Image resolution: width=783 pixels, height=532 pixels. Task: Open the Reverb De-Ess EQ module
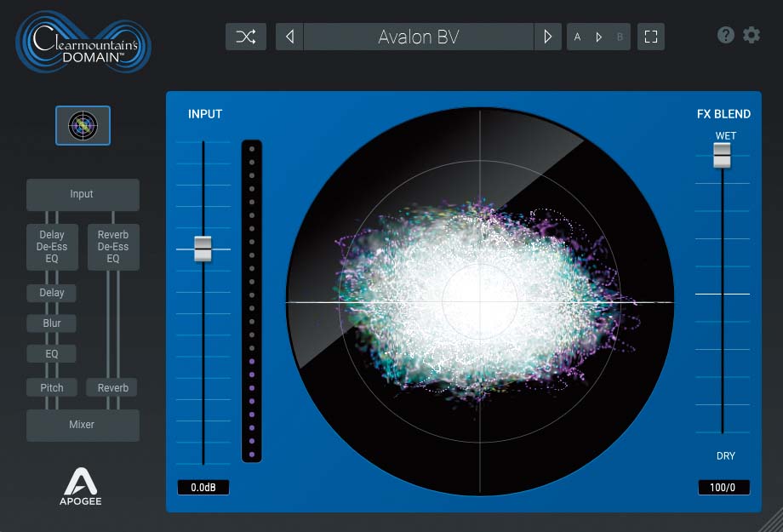coord(113,247)
